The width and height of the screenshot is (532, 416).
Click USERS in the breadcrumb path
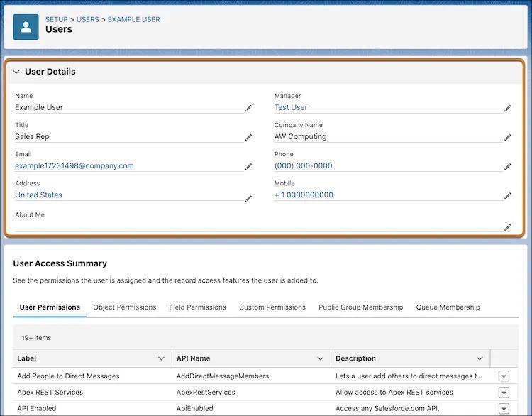coord(88,19)
